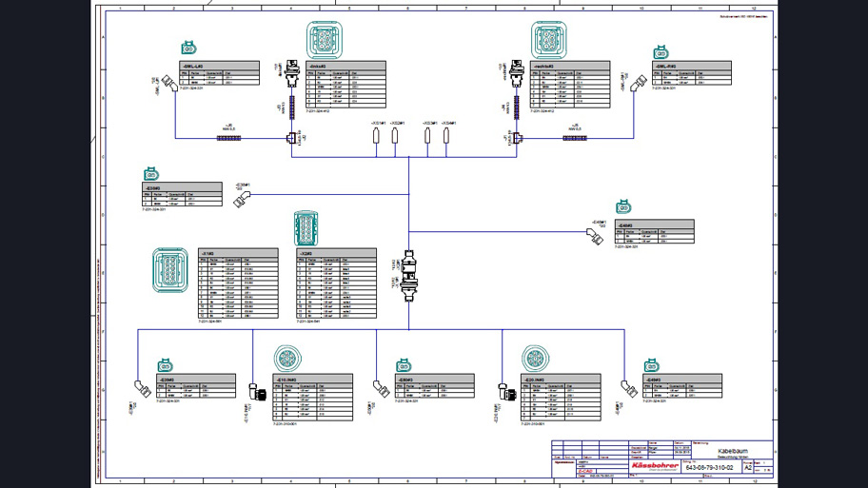Click the round connector icon above E10.IN#0 table
This screenshot has height=488, width=868.
(x=287, y=359)
